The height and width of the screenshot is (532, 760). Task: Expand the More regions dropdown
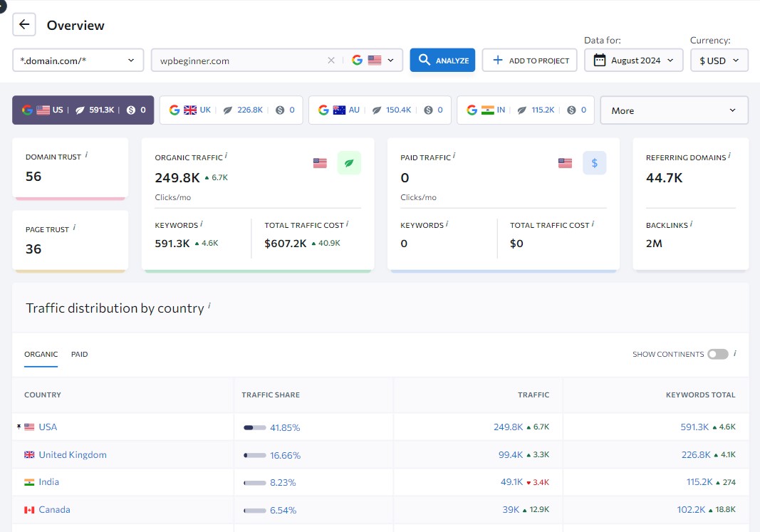coord(674,110)
